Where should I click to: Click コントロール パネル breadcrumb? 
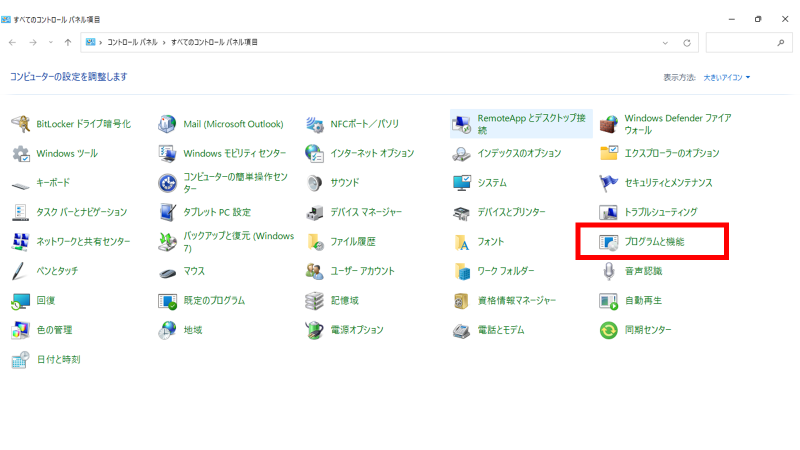pos(132,42)
